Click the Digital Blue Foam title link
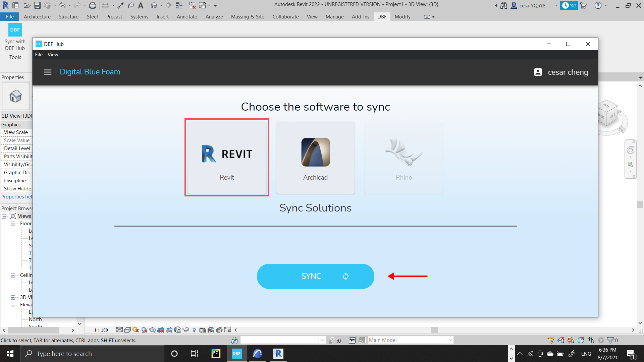This screenshot has width=644, height=362. [90, 72]
